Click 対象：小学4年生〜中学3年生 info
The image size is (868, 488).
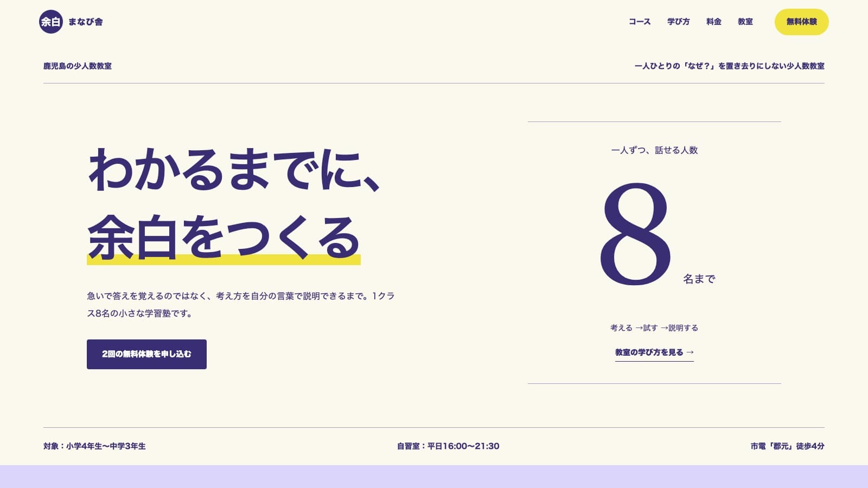tap(94, 446)
